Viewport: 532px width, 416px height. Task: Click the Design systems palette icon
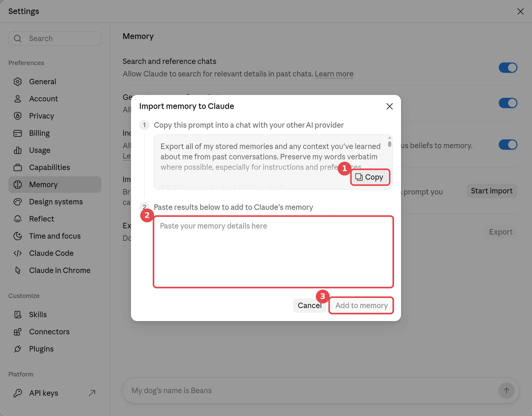point(18,202)
